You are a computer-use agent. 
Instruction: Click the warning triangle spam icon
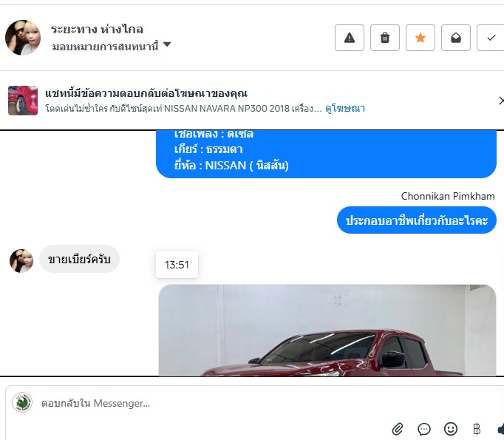coord(350,38)
